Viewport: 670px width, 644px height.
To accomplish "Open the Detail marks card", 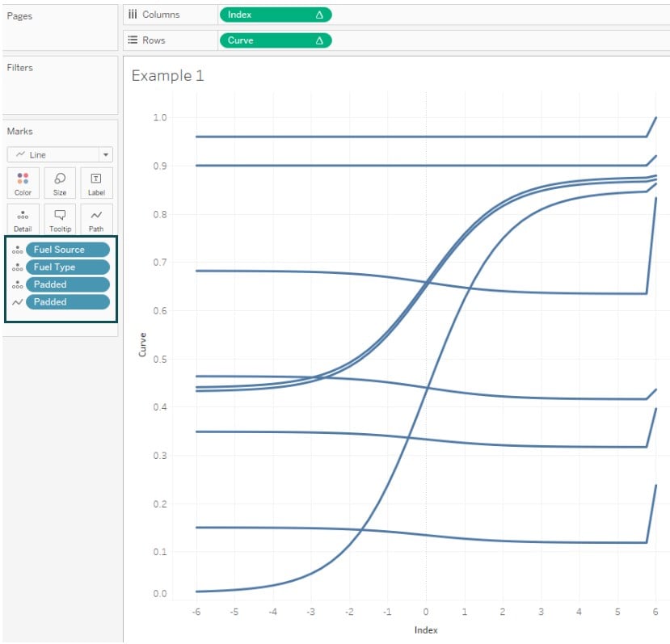I will 23,220.
